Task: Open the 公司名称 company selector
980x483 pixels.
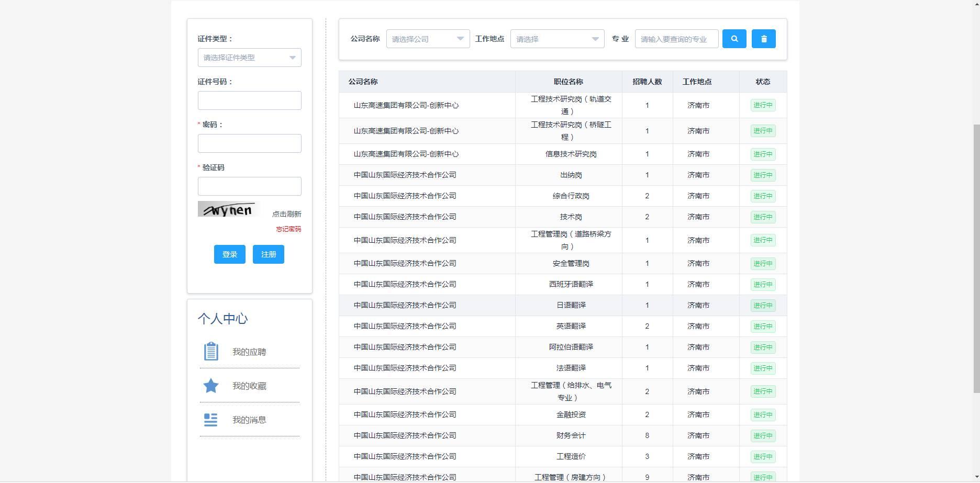Action: pyautogui.click(x=428, y=38)
